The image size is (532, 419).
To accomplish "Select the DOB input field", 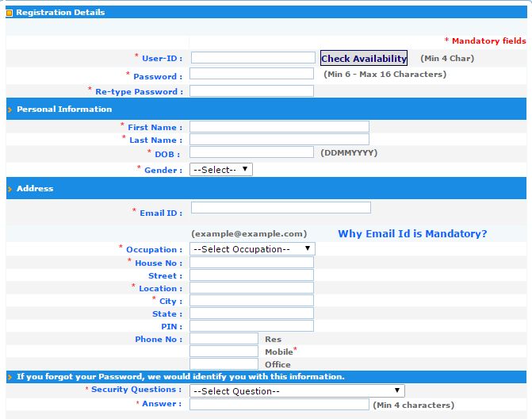I will (251, 152).
